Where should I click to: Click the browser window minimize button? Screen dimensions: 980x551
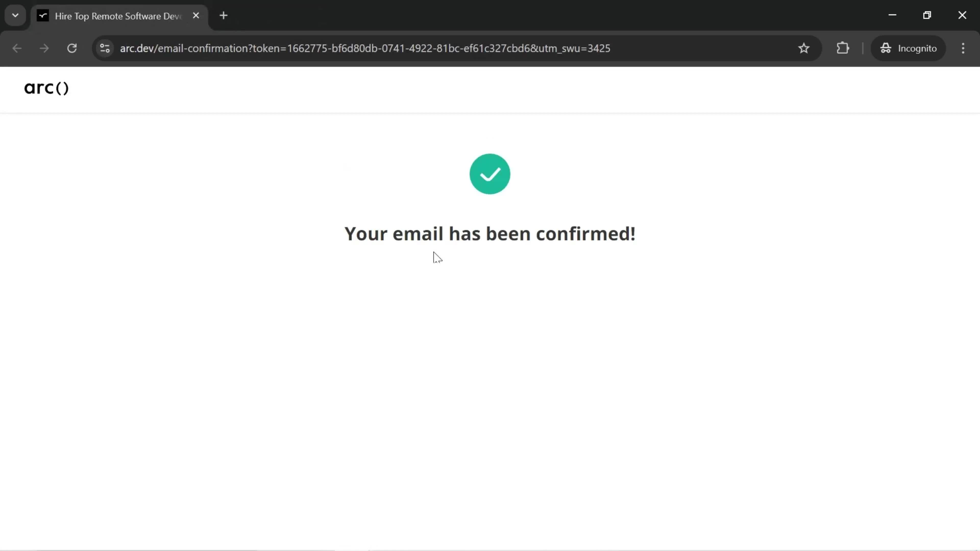[x=892, y=15]
